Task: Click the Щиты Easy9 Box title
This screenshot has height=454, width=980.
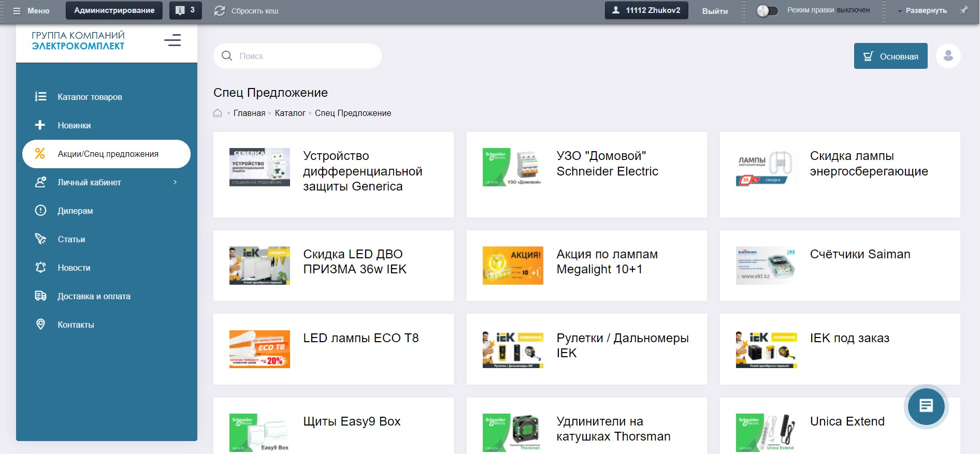Action: pyautogui.click(x=352, y=421)
